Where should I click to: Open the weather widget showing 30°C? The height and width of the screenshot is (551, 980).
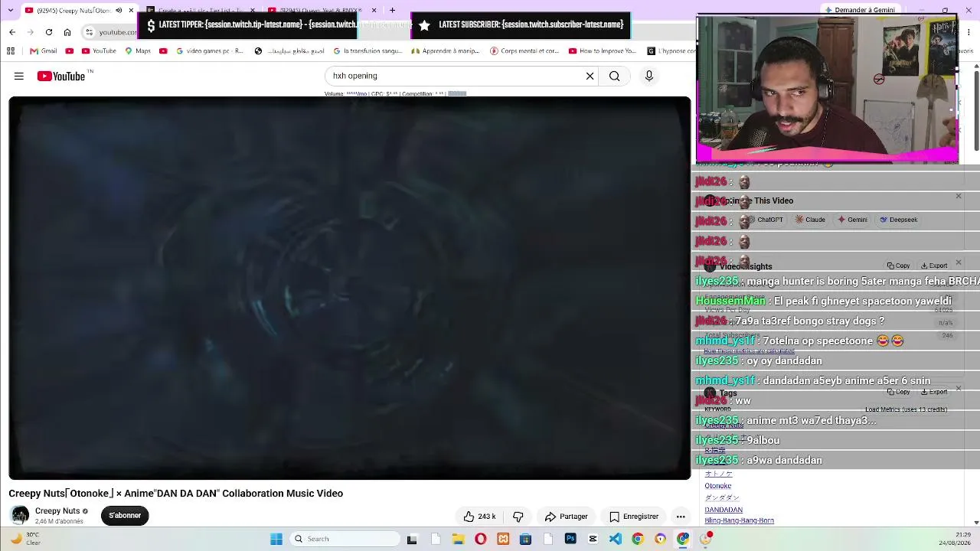pos(26,539)
